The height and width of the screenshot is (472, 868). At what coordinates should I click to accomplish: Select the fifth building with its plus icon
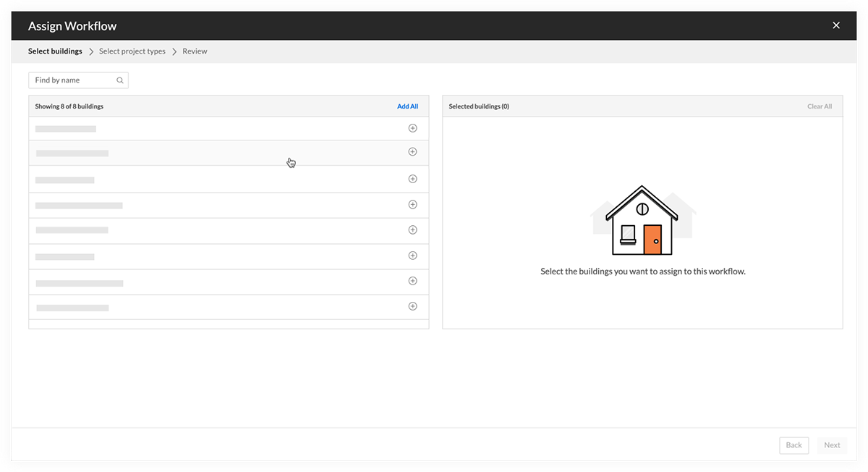pos(412,229)
